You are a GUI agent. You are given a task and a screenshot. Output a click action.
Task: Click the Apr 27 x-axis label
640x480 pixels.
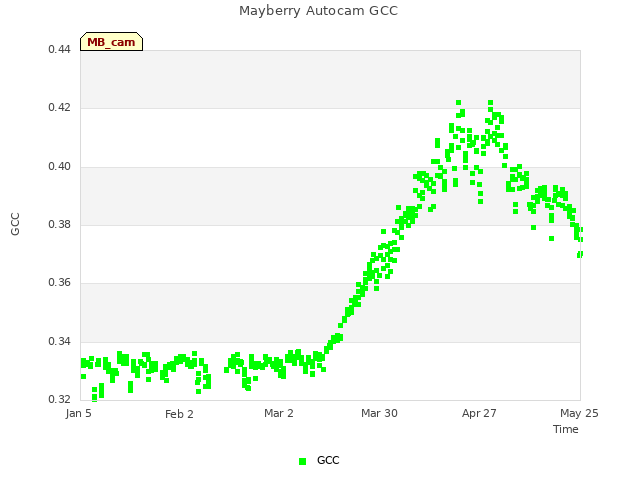(x=479, y=413)
